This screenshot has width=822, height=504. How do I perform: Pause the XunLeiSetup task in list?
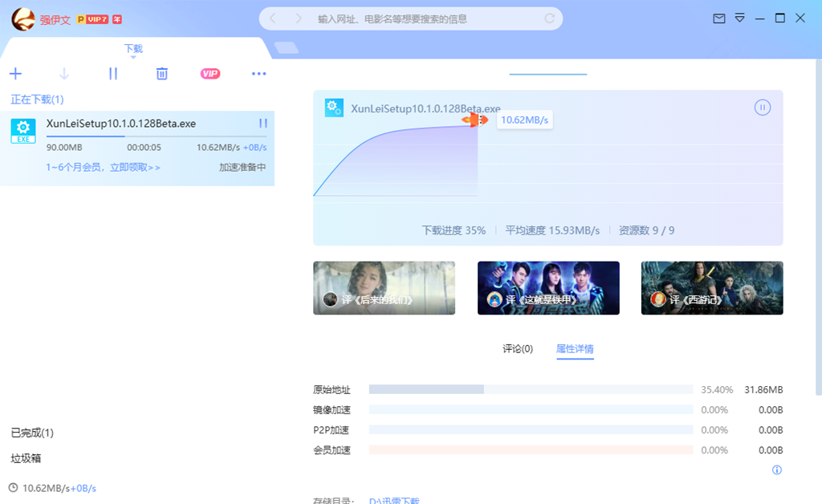click(263, 123)
